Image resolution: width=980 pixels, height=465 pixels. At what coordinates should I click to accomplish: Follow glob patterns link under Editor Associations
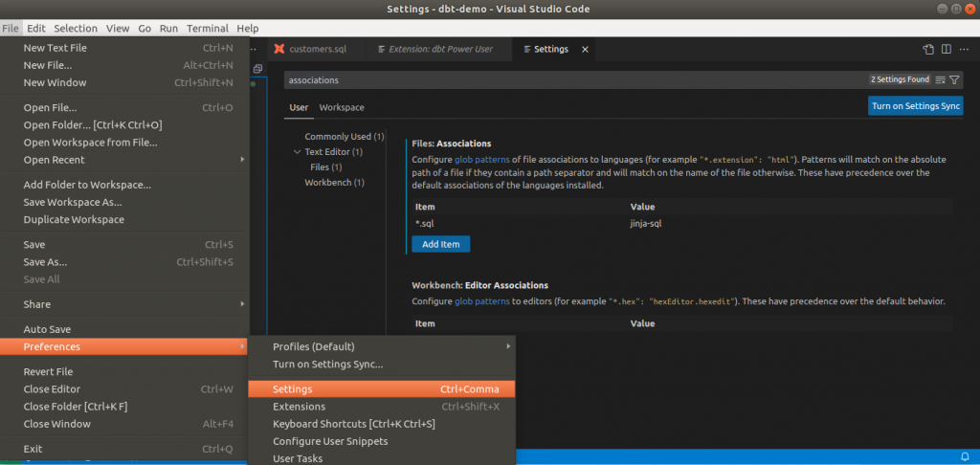(482, 301)
